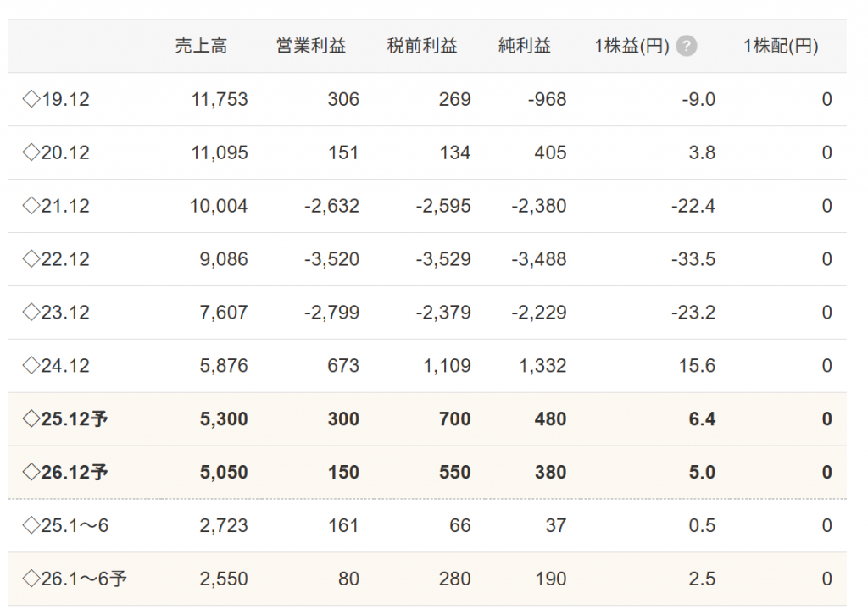Select the diamond symbol next to 21.12
The width and height of the screenshot is (868, 615).
(31, 206)
